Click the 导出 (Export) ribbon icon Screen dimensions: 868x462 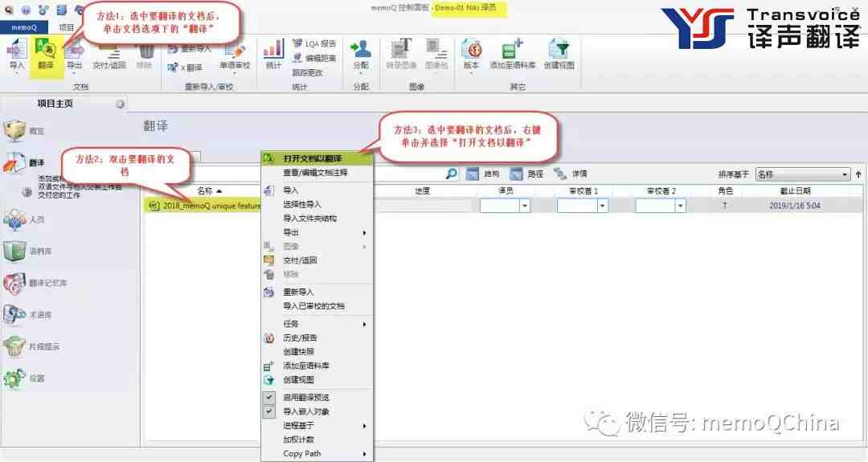tap(74, 55)
